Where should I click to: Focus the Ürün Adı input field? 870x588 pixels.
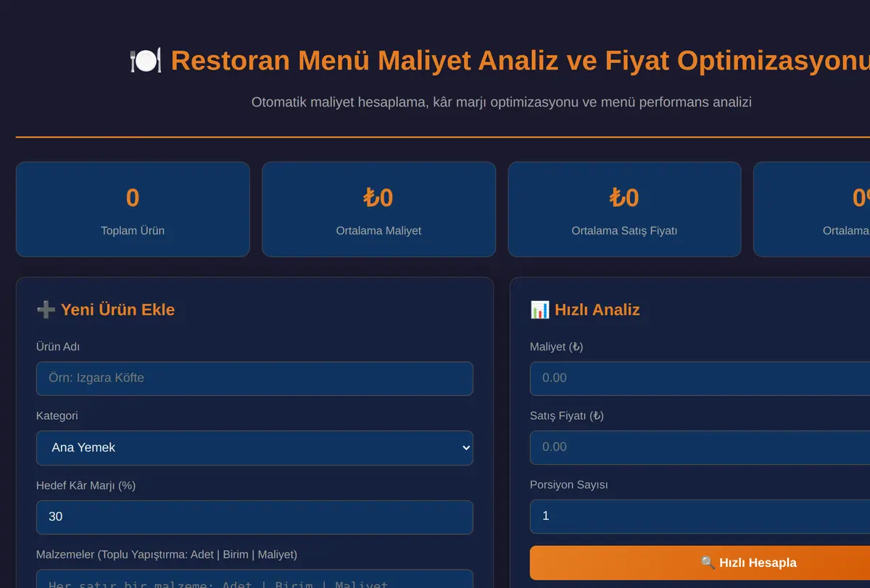[x=254, y=378]
